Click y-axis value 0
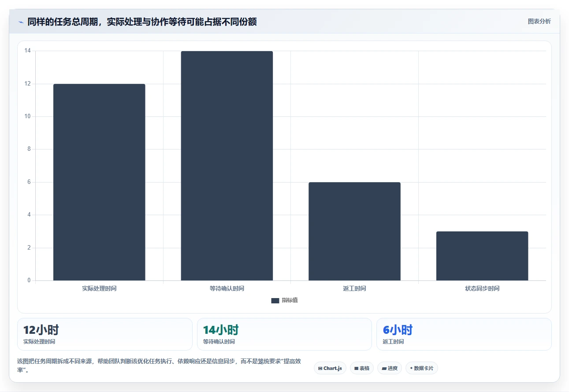 [29, 280]
